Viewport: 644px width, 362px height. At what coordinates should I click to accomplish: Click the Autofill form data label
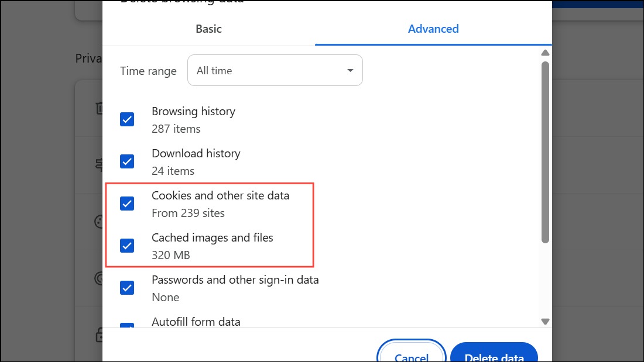(196, 322)
